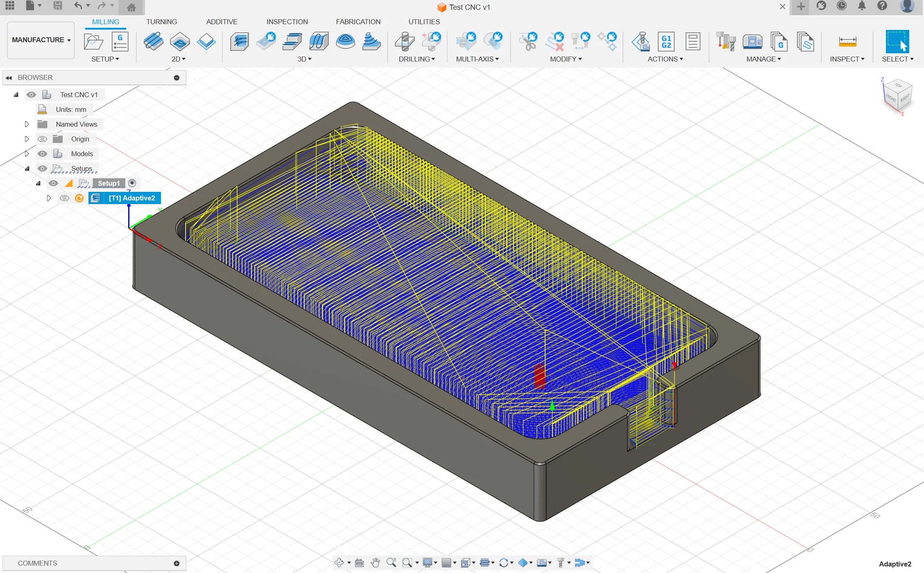Open the UTILITIES ribbon tab
The width and height of the screenshot is (924, 573).
click(424, 22)
